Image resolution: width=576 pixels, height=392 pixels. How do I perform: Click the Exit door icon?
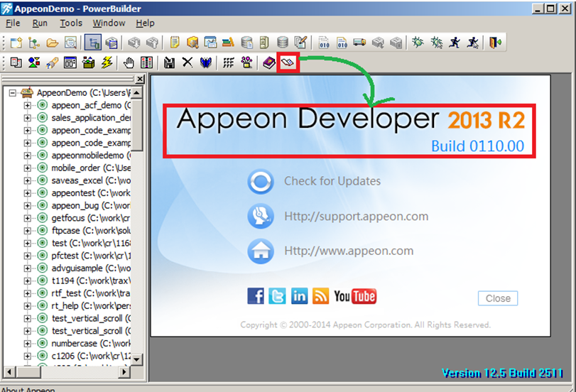[495, 43]
